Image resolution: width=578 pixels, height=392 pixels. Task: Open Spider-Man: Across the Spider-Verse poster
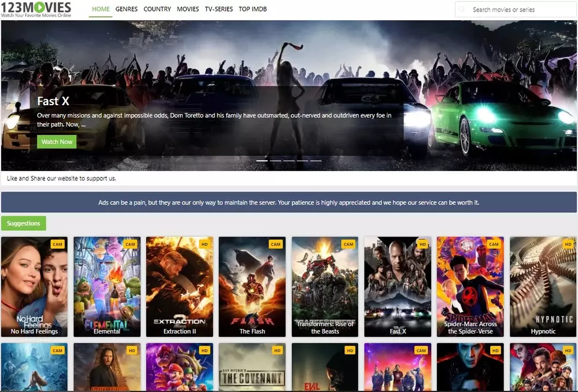470,287
